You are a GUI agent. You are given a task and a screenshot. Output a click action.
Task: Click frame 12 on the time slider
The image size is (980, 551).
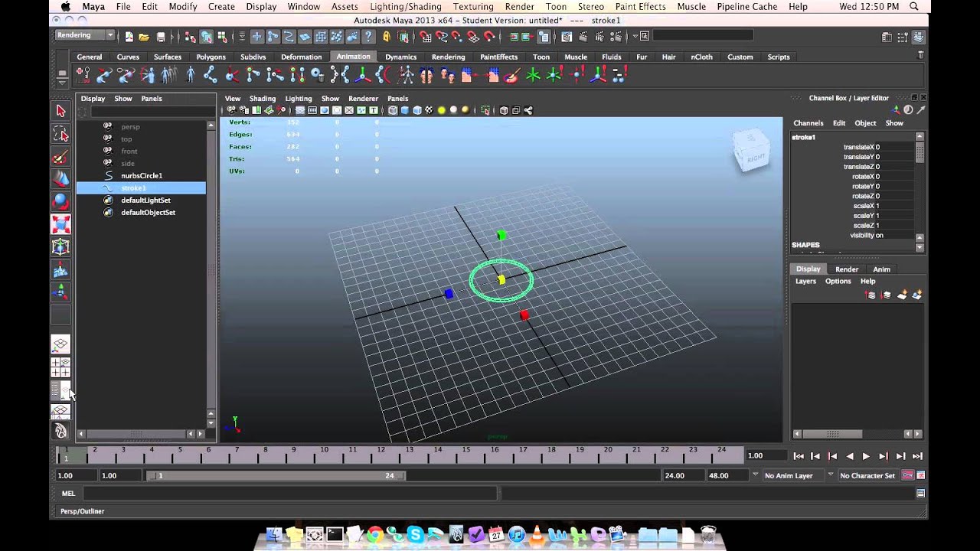[x=381, y=455]
